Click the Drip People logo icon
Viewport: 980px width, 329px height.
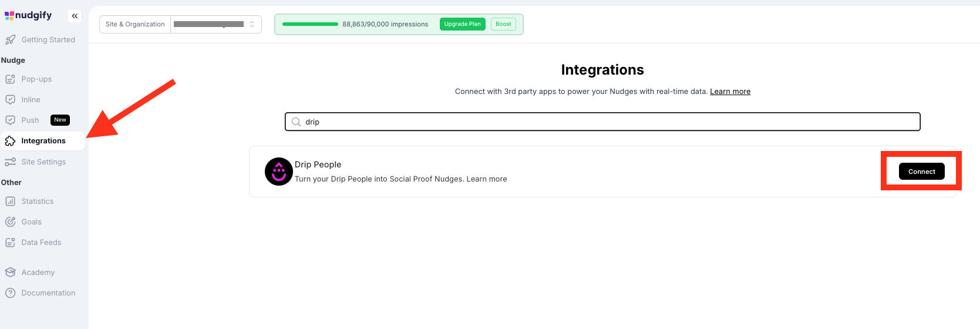pos(279,172)
